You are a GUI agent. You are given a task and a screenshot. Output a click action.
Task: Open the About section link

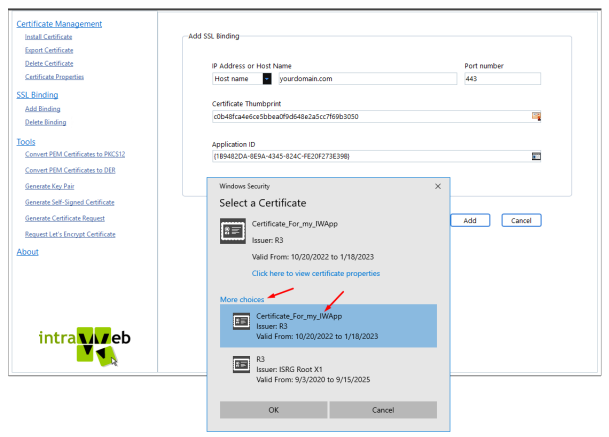[x=28, y=252]
